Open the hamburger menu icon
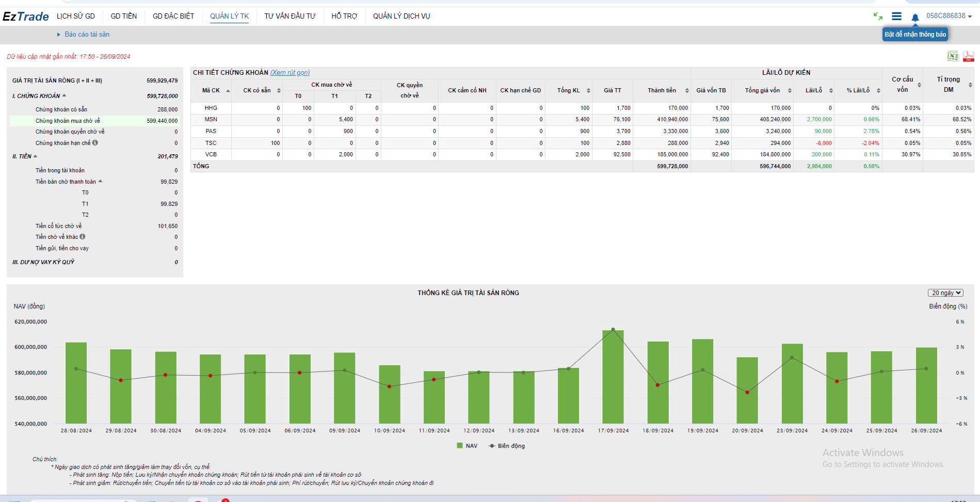980x502 pixels. coord(897,17)
